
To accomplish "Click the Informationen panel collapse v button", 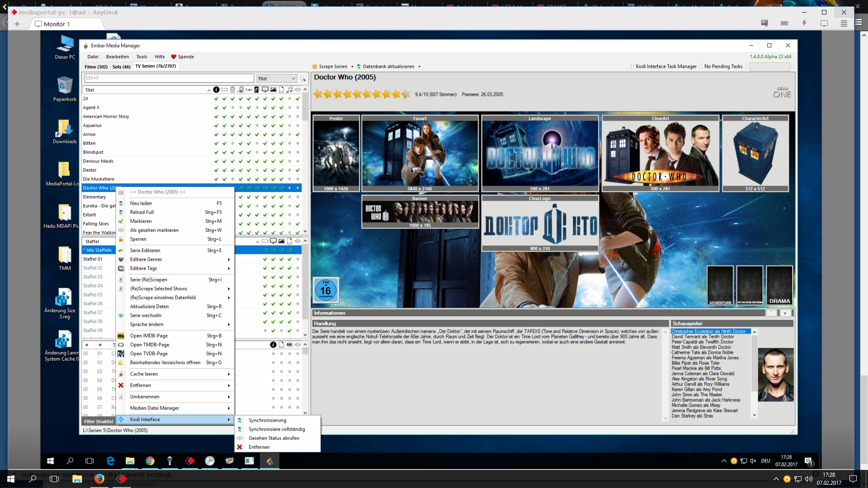I will tap(785, 313).
